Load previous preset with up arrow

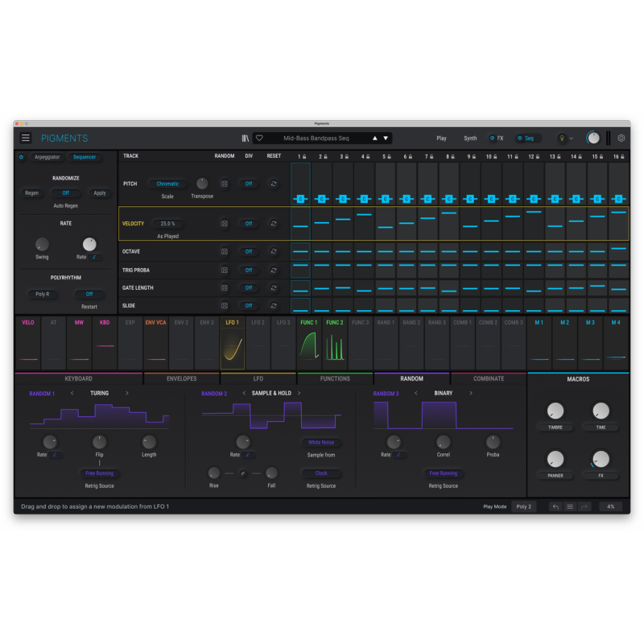tap(375, 138)
